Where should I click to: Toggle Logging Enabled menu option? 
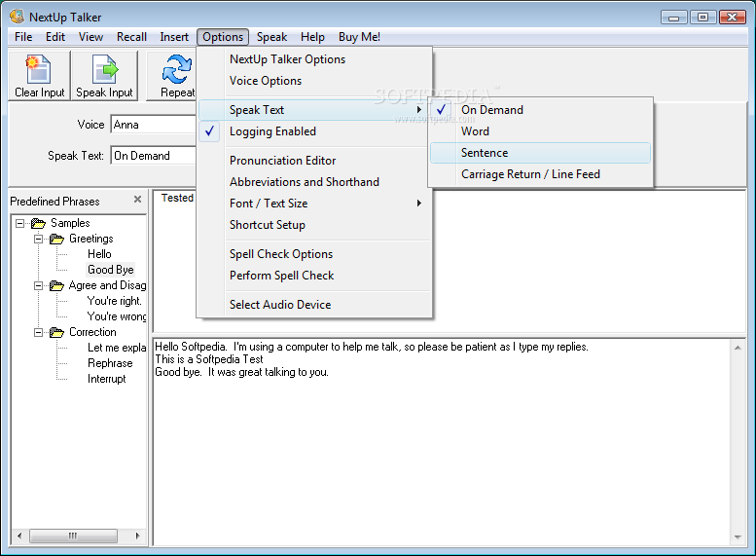(315, 131)
